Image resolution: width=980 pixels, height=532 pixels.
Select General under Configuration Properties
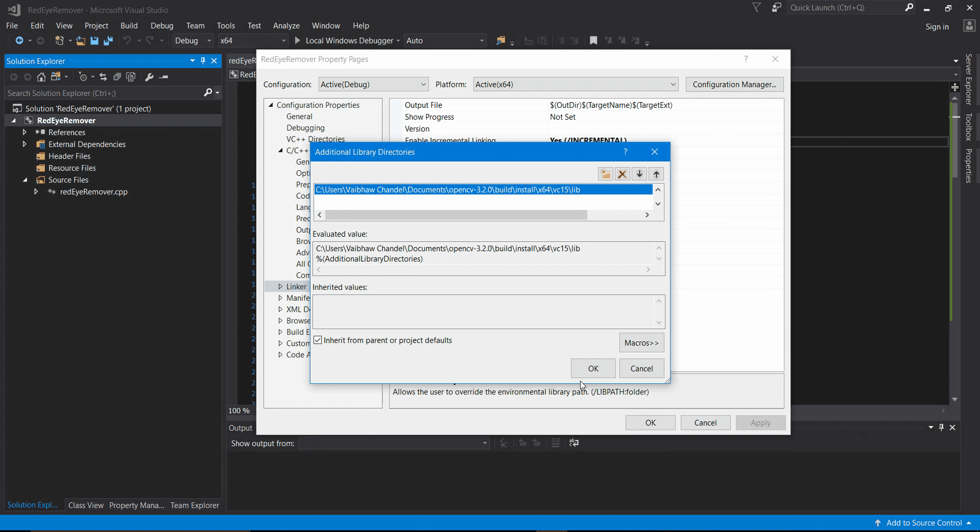299,117
